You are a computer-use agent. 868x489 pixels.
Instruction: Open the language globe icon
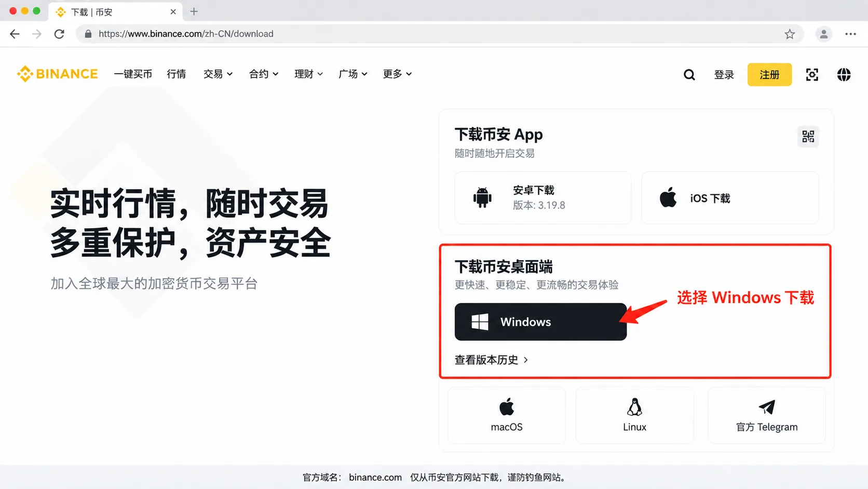tap(844, 75)
